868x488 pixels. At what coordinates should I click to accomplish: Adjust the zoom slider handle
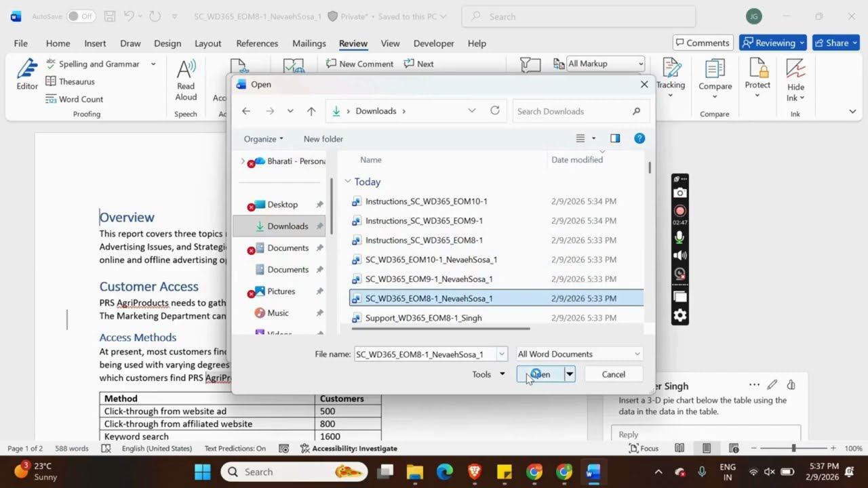click(793, 448)
